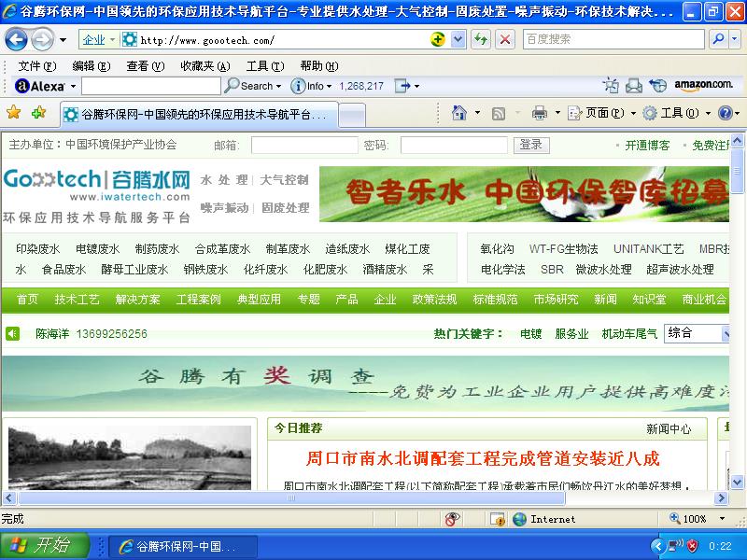Open the 编辑(E) menu
This screenshot has width=747, height=560.
pyautogui.click(x=92, y=65)
